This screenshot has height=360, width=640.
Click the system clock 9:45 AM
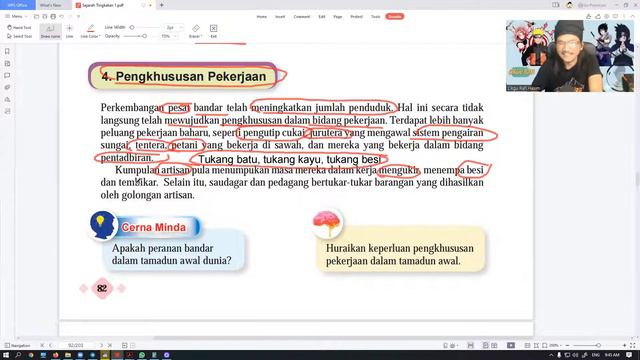click(x=611, y=355)
